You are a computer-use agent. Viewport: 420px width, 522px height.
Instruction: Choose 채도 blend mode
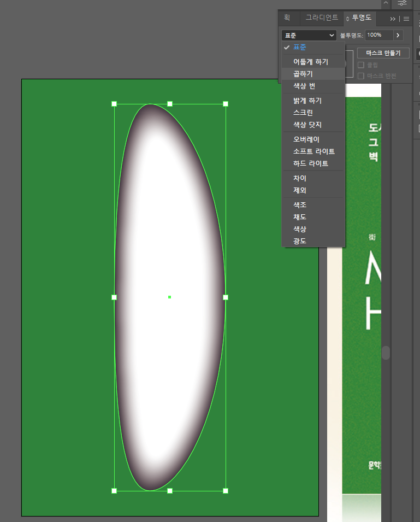click(313, 216)
